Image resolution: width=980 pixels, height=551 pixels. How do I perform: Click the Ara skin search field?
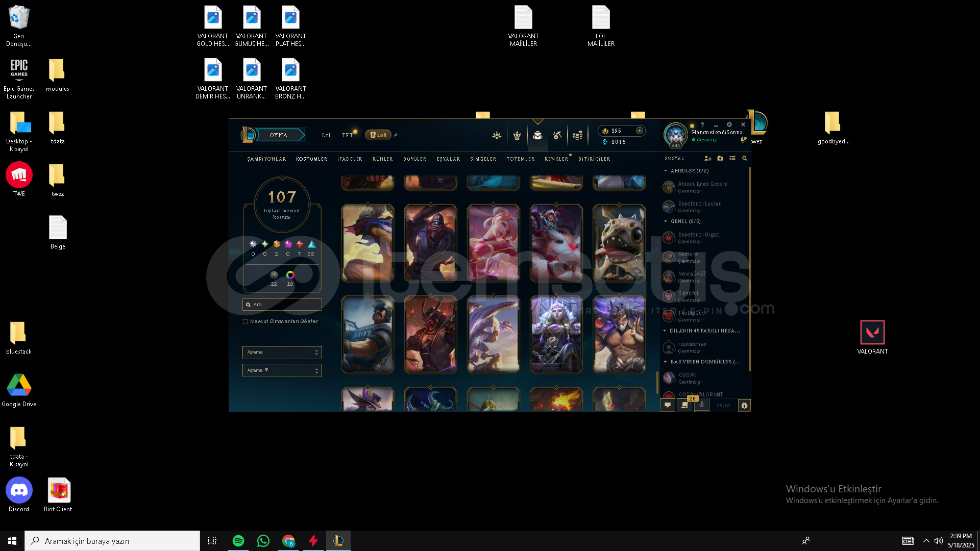click(282, 305)
